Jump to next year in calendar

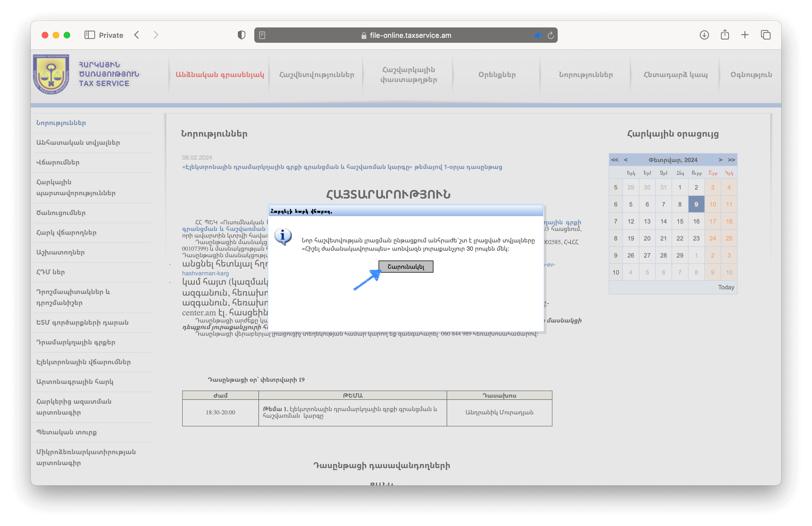click(x=731, y=160)
